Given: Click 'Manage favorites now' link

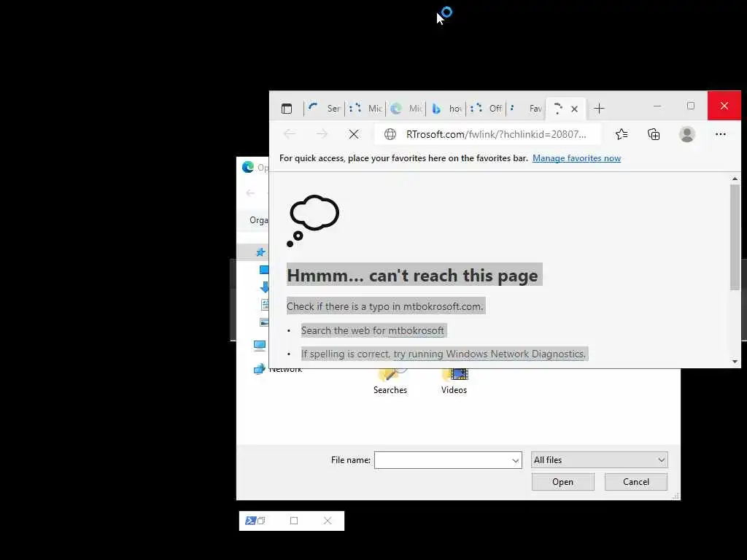Looking at the screenshot, I should pos(576,158).
